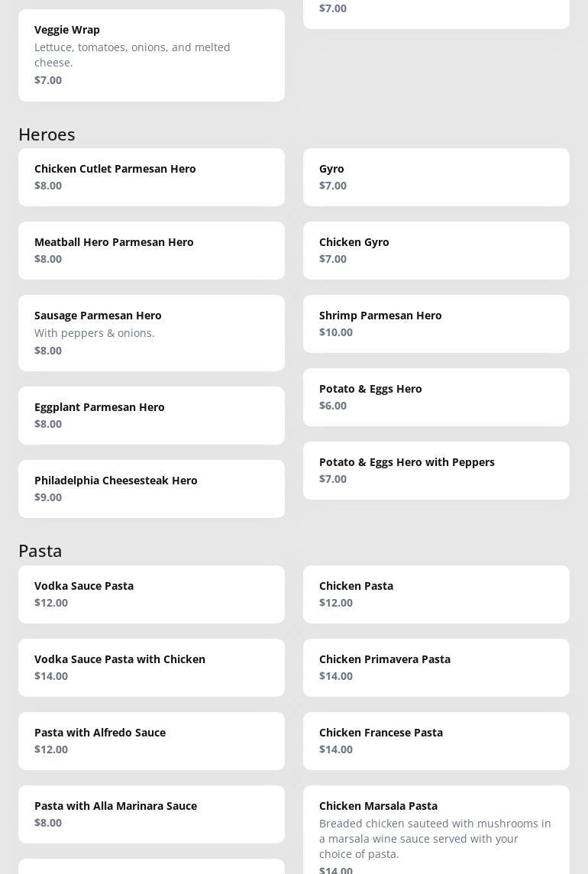Open Pasta with Alla Marinara Sauce
The height and width of the screenshot is (874, 588).
tap(151, 814)
